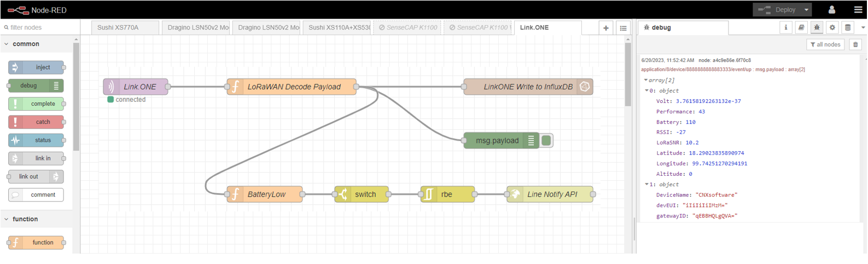This screenshot has width=868, height=264.
Task: Click the LoRaWAN Decode Payload output port
Action: (357, 87)
